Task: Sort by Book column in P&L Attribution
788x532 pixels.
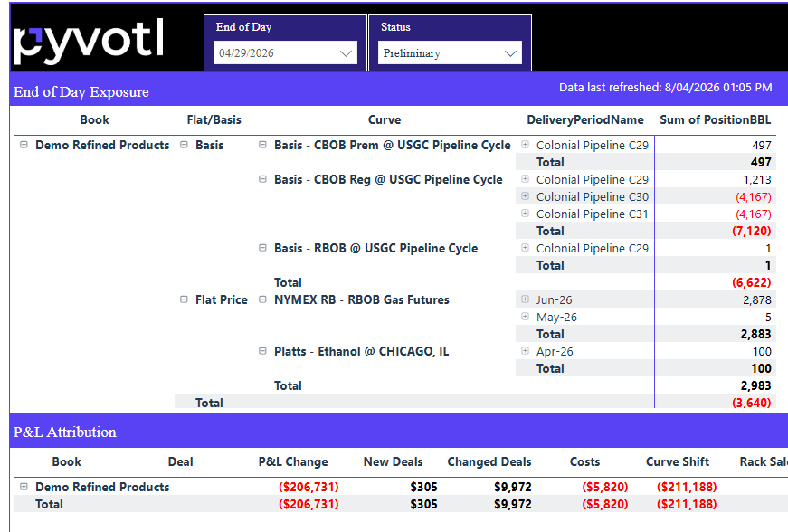Action: pos(66,461)
